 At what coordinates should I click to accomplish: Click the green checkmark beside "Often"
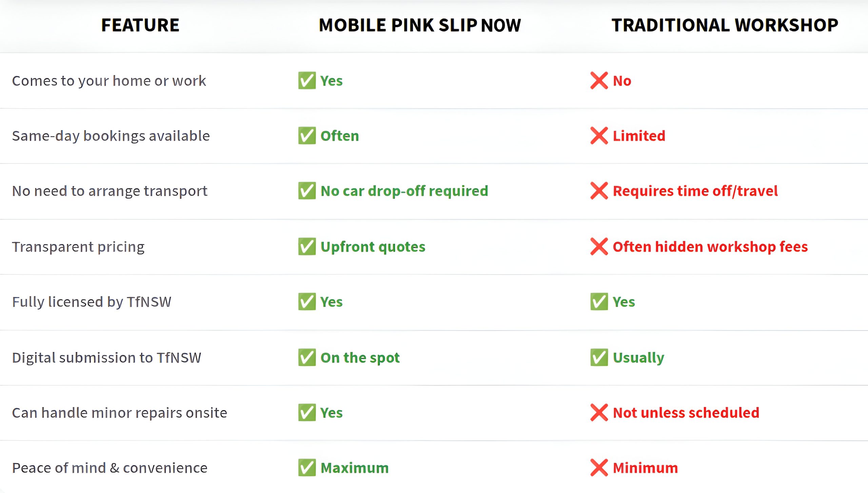[x=307, y=136]
